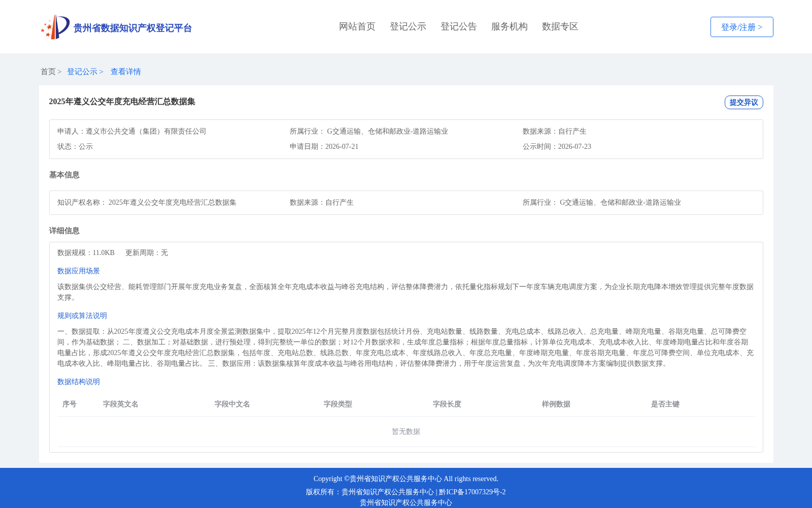This screenshot has width=812, height=508.
Task: Click the 规则或算法说明 subheading
Action: tap(82, 315)
